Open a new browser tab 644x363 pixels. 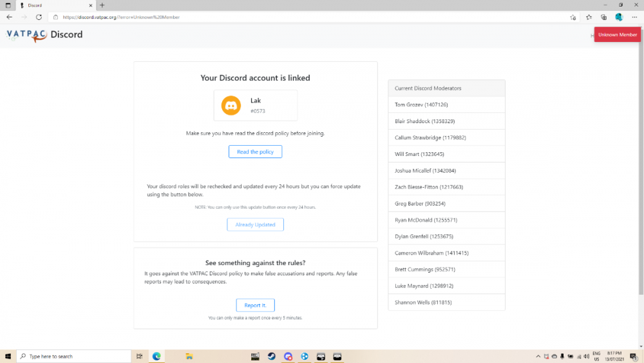click(x=102, y=5)
